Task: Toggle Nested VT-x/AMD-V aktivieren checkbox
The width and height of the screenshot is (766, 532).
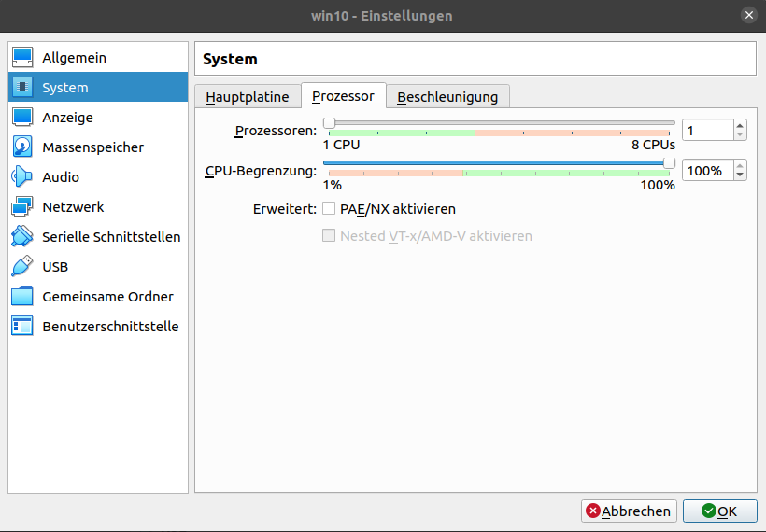Action: coord(329,236)
